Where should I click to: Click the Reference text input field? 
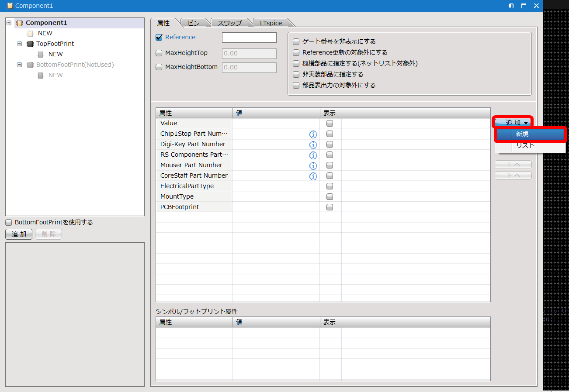tap(249, 38)
